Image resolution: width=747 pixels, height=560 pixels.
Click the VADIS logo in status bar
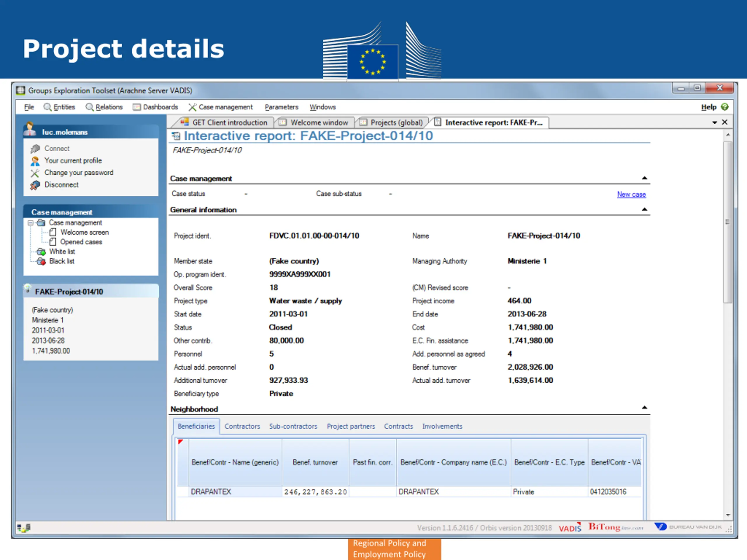[x=570, y=527]
